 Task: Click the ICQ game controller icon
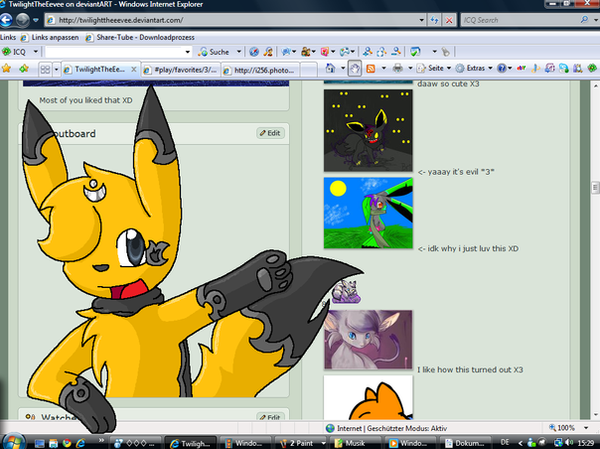(345, 52)
